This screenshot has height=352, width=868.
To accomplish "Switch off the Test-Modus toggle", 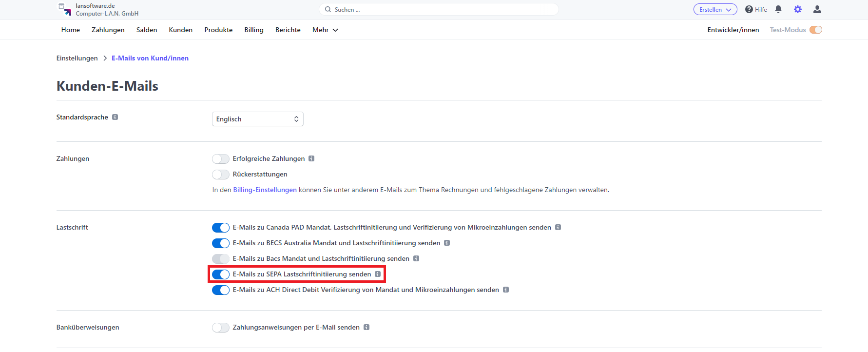I will point(816,30).
